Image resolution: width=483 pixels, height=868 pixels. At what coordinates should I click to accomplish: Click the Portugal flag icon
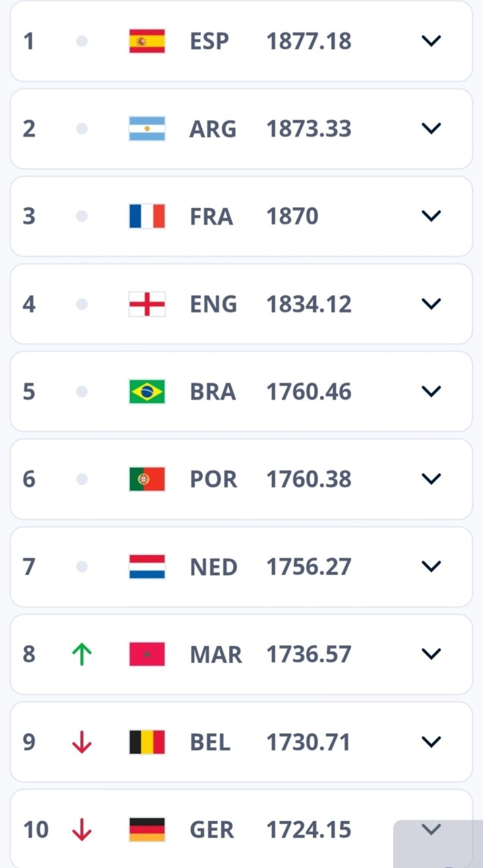point(147,479)
